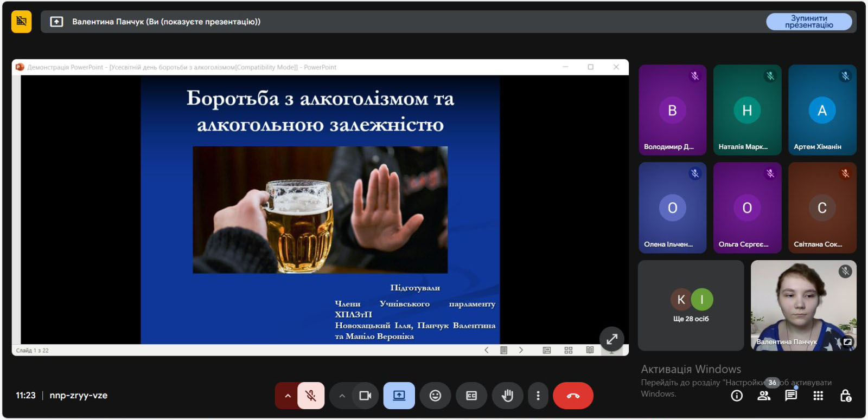Leave the call with red hang-up button

(573, 396)
